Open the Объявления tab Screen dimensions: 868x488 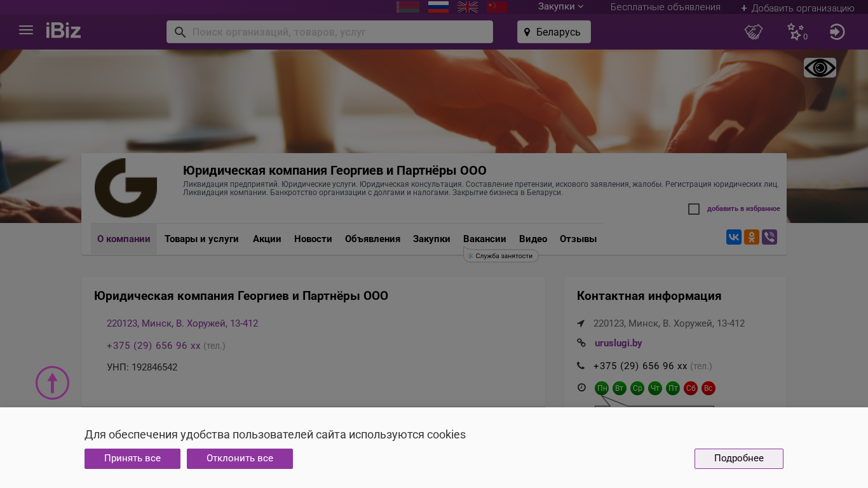pos(372,239)
